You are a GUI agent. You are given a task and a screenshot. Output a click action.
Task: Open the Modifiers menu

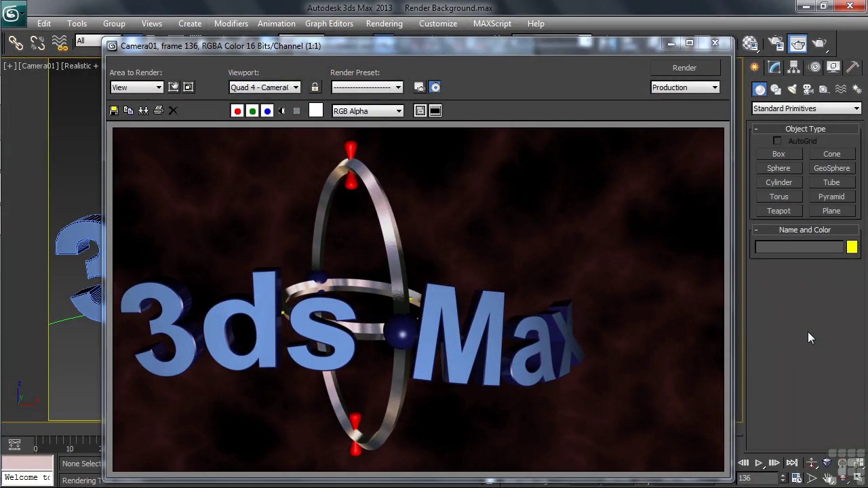231,24
